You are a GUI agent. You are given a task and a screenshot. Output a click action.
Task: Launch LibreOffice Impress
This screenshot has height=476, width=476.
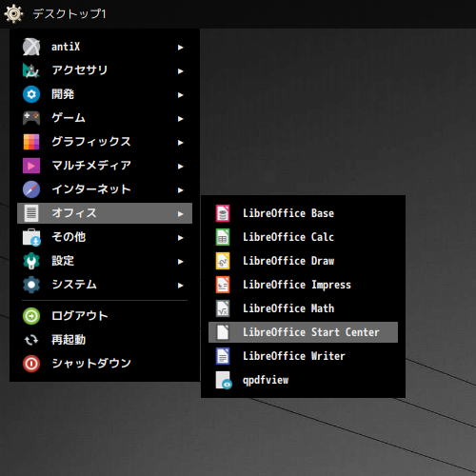click(303, 285)
